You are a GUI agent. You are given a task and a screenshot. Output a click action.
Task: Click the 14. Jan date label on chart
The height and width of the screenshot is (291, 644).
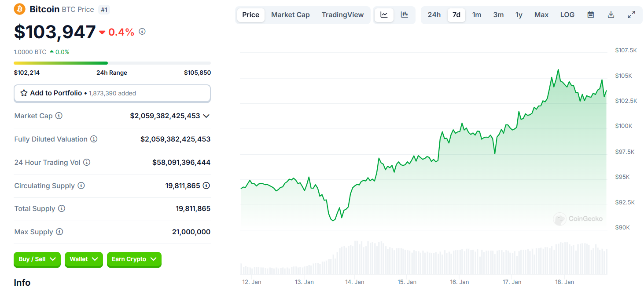(355, 282)
